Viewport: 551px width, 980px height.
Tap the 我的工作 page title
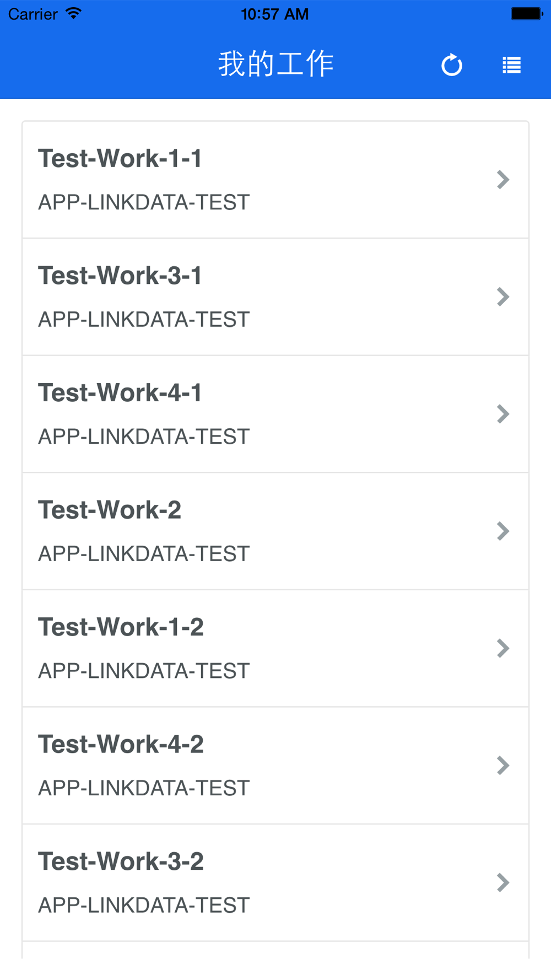tap(276, 64)
